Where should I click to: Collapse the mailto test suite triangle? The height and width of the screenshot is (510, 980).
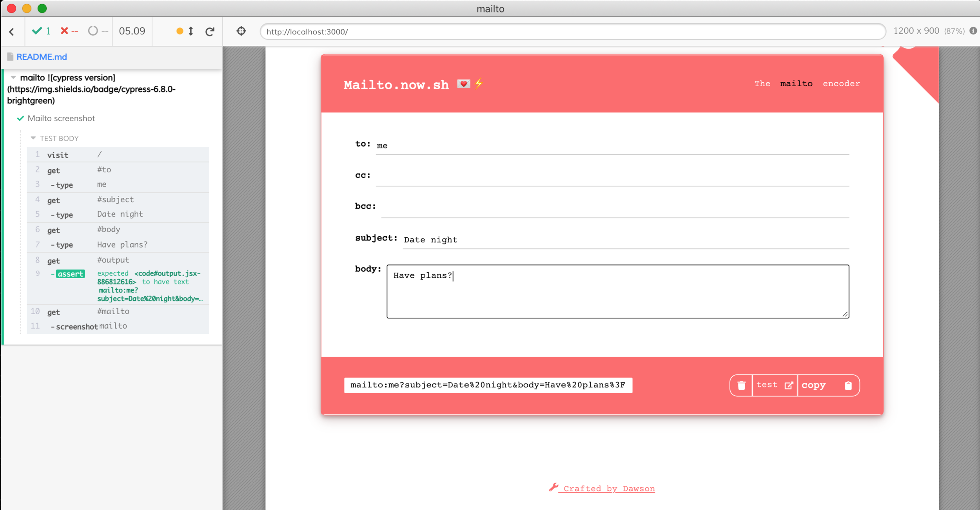(13, 78)
